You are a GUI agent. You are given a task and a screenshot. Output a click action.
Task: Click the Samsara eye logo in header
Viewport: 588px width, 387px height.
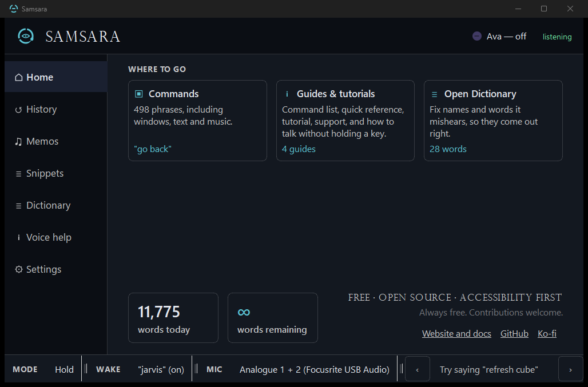pos(26,37)
